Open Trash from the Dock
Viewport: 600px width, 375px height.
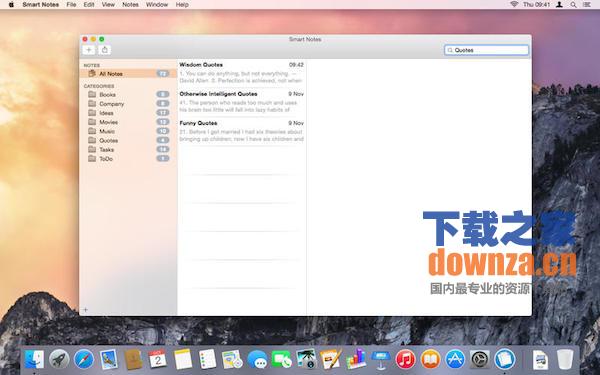565,359
